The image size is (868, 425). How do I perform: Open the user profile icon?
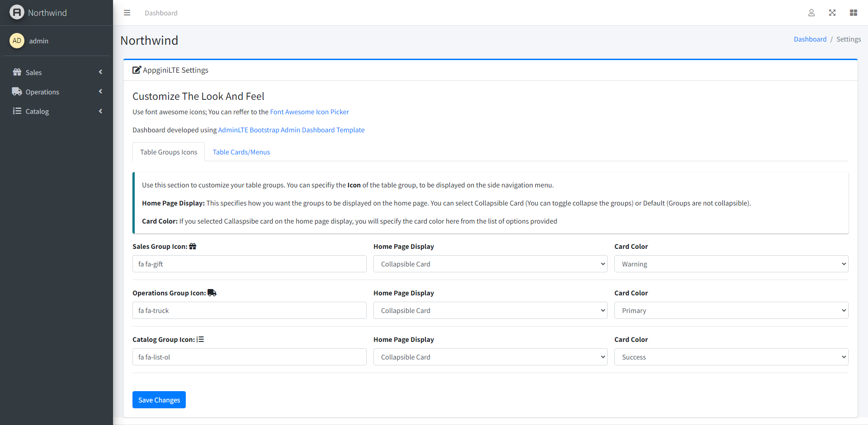pos(811,13)
